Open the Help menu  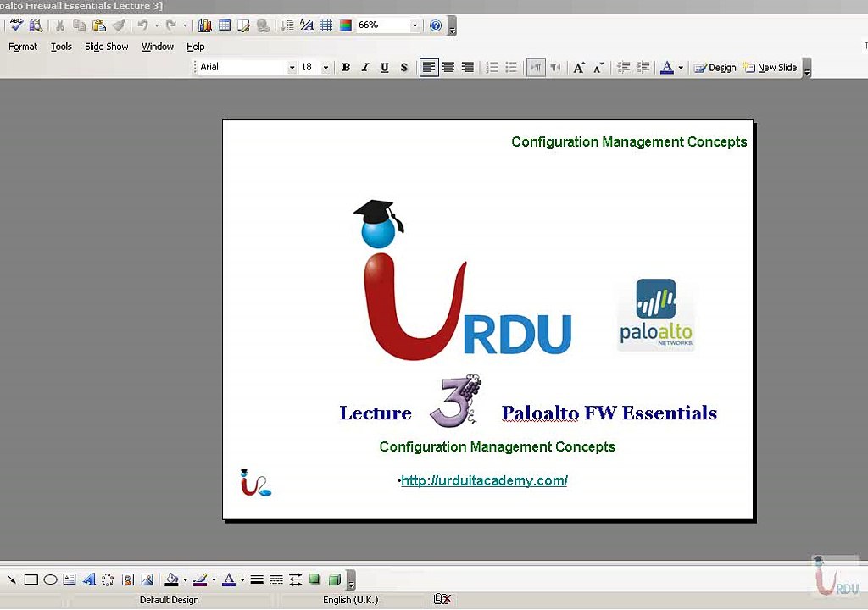coord(196,47)
